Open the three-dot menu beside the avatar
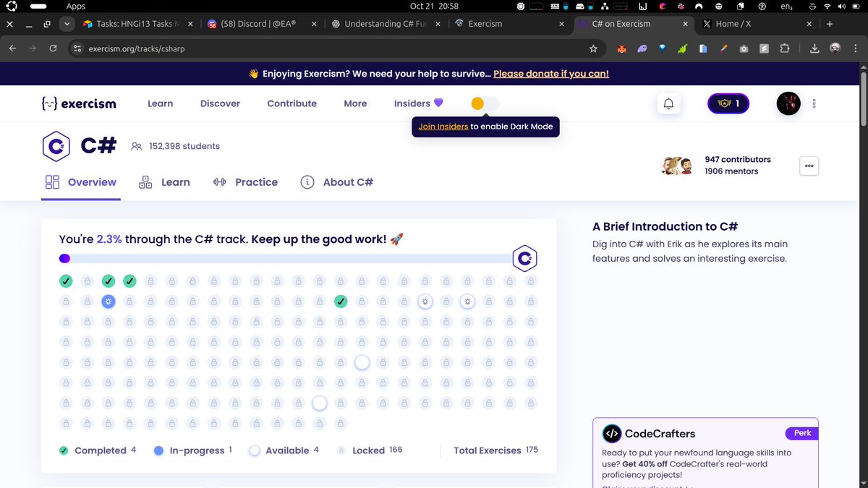 814,103
